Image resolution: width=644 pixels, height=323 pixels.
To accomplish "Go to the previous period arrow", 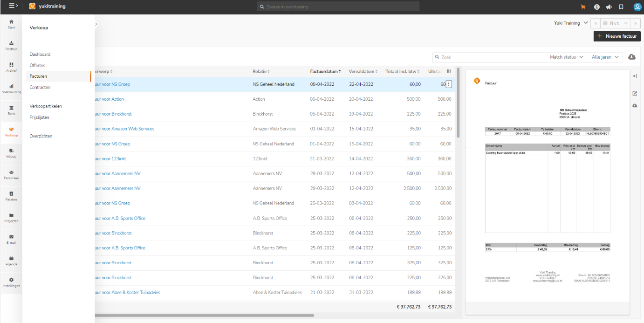I will point(595,23).
